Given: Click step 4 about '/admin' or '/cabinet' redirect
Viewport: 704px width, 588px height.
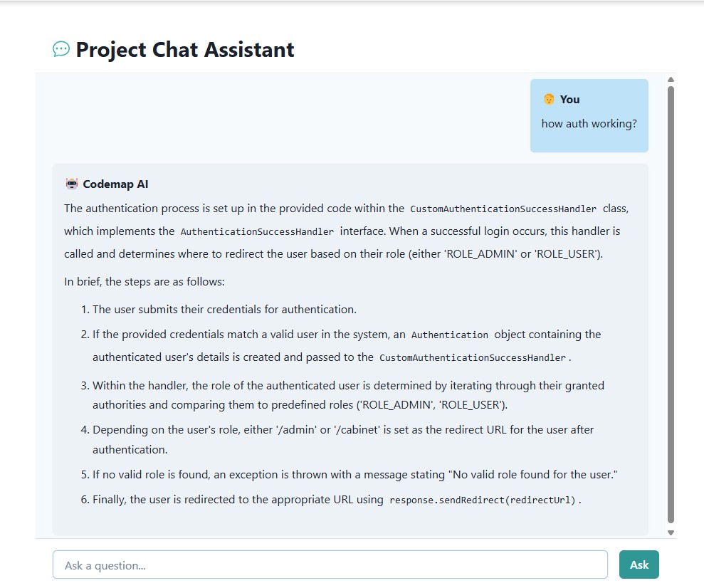Looking at the screenshot, I should [x=337, y=439].
